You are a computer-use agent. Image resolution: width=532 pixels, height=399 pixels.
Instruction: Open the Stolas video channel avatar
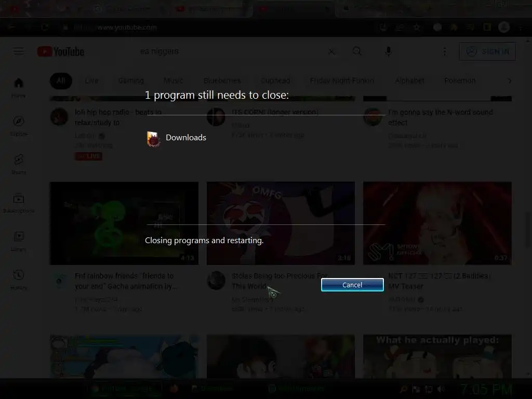pos(216,280)
